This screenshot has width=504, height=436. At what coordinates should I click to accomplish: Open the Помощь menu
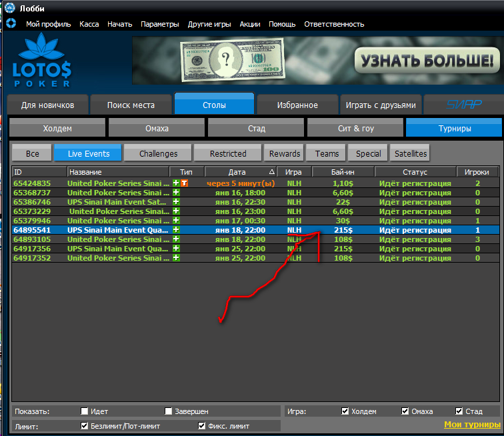282,24
